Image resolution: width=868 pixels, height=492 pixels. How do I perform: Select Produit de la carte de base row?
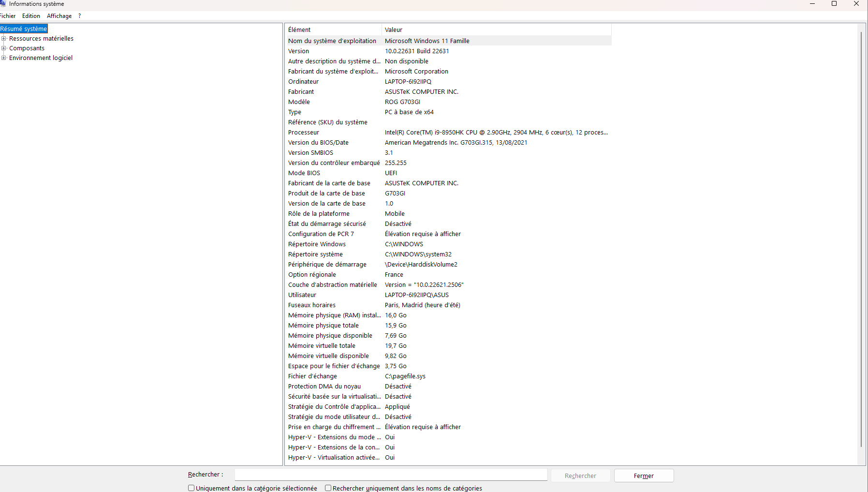click(x=449, y=193)
